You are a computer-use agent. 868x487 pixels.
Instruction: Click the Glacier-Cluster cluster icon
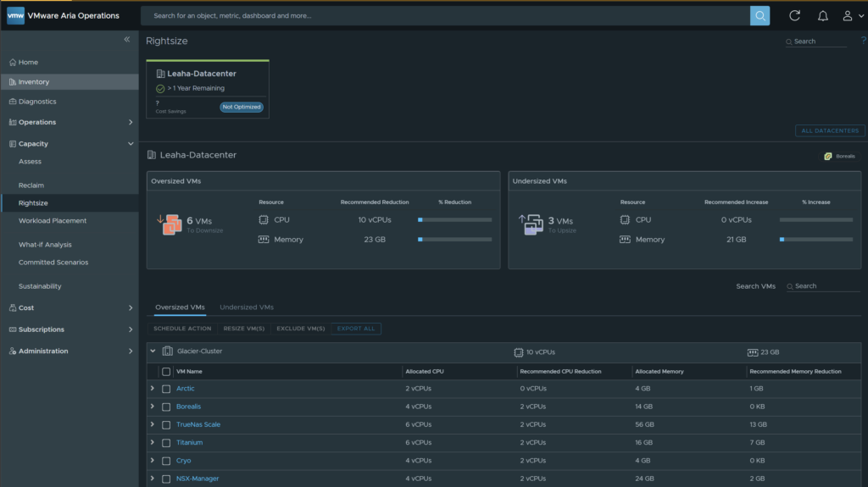pyautogui.click(x=167, y=351)
